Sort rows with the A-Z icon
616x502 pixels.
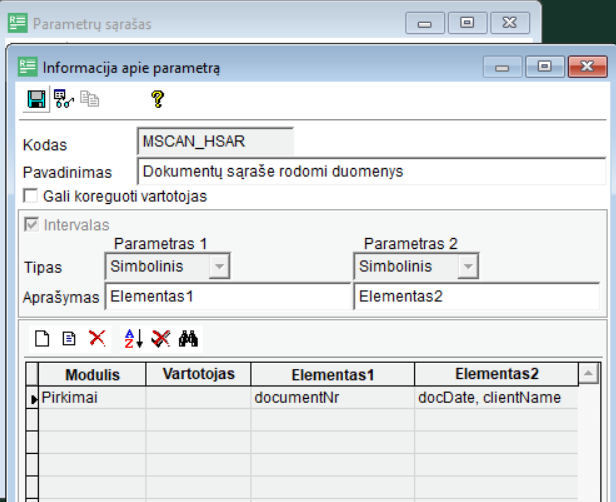(x=134, y=339)
